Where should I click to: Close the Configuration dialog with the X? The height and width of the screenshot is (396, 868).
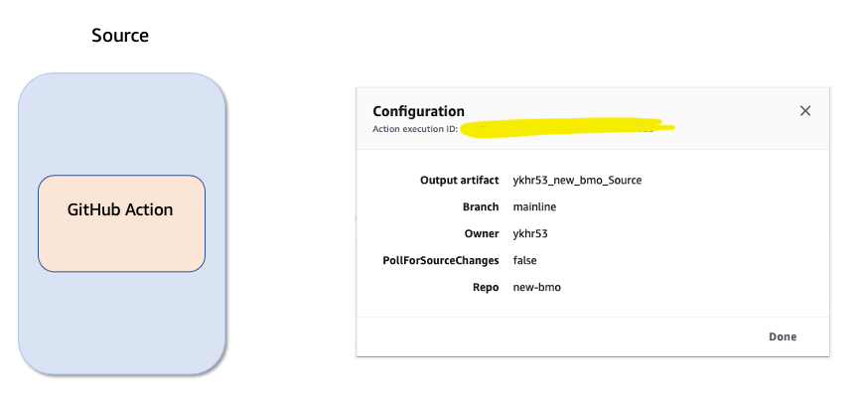coord(804,110)
